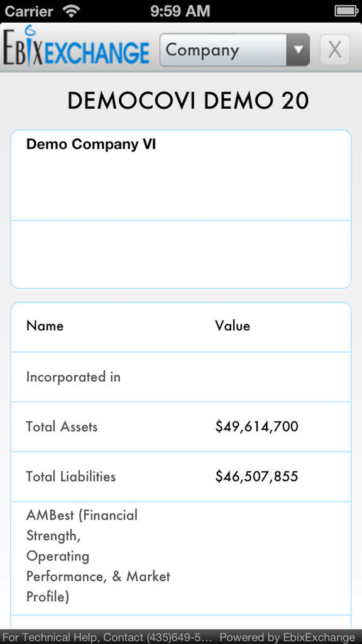The image size is (362, 644).
Task: Tap the empty lower company card section
Action: [x=181, y=254]
